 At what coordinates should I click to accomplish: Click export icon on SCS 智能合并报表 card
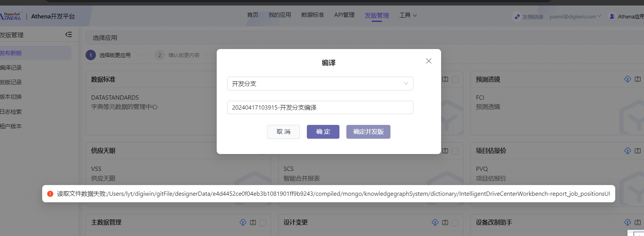click(445, 151)
